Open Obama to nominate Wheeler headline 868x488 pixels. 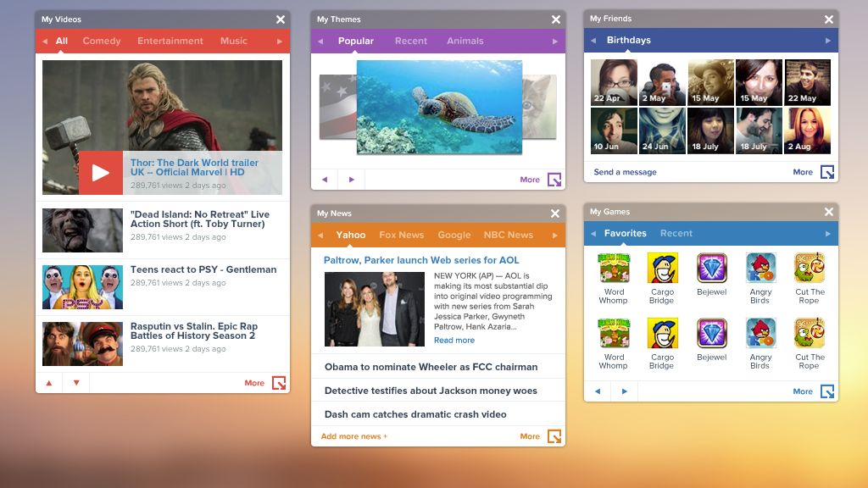pyautogui.click(x=431, y=367)
